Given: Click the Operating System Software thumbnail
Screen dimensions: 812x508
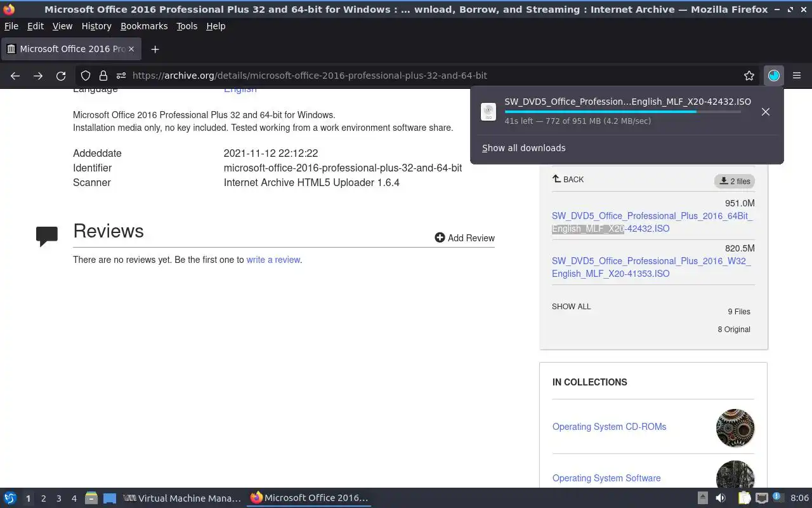Looking at the screenshot, I should (x=735, y=474).
